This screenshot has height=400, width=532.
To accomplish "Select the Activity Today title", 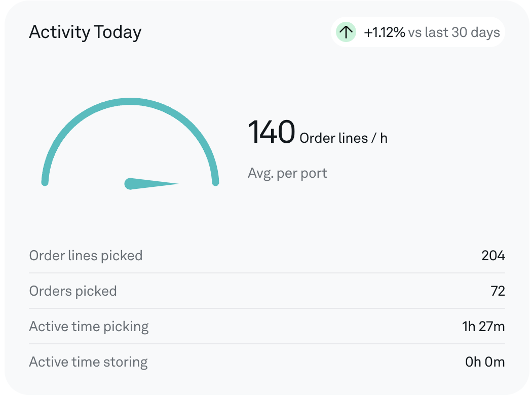I will (x=85, y=32).
